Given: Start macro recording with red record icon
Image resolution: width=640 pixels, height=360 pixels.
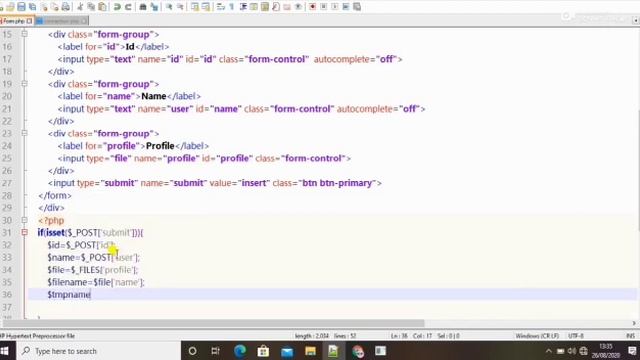Looking at the screenshot, I should [x=312, y=7].
